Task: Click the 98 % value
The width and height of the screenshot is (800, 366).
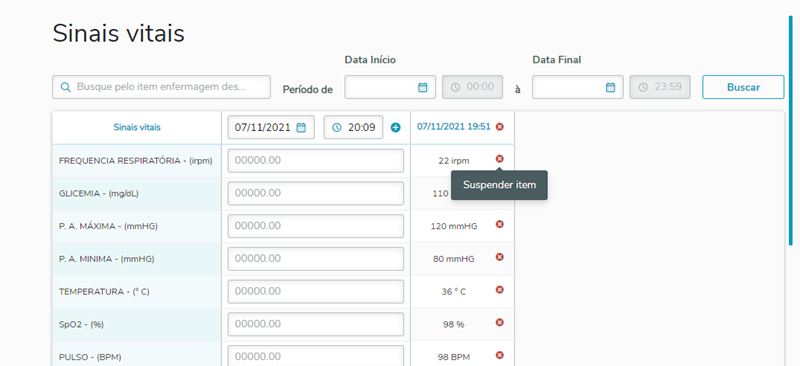Action: [x=454, y=324]
